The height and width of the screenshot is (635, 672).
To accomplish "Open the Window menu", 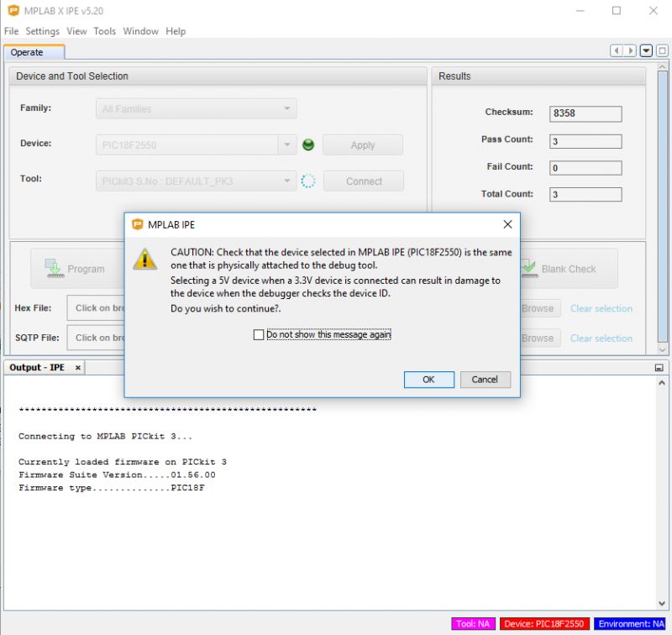I will click(140, 31).
